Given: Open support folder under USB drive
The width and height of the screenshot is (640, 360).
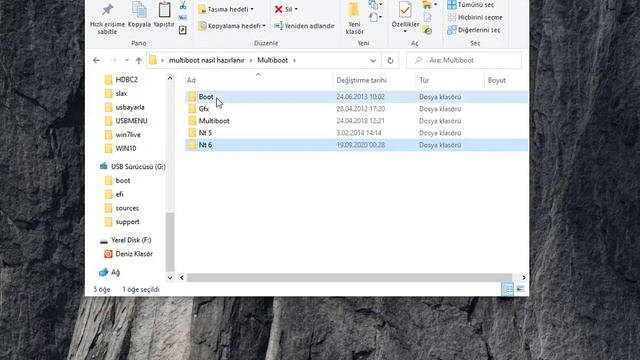Looking at the screenshot, I should tap(122, 222).
